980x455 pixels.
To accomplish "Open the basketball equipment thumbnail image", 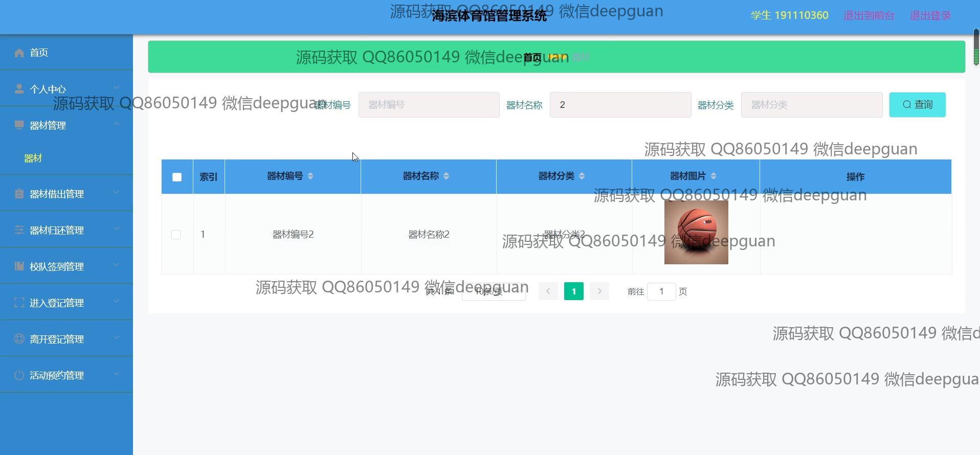I will pyautogui.click(x=696, y=233).
